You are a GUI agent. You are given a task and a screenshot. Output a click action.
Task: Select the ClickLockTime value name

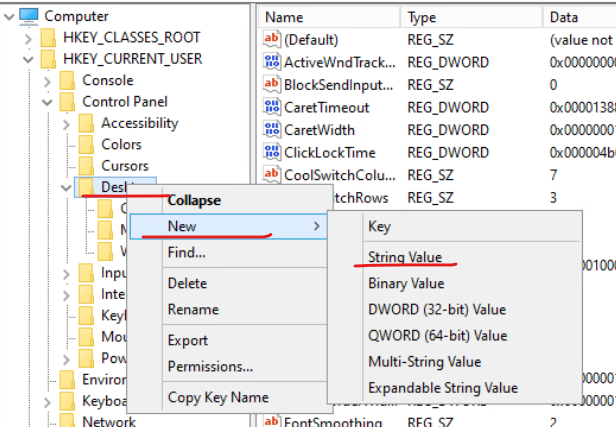[330, 153]
